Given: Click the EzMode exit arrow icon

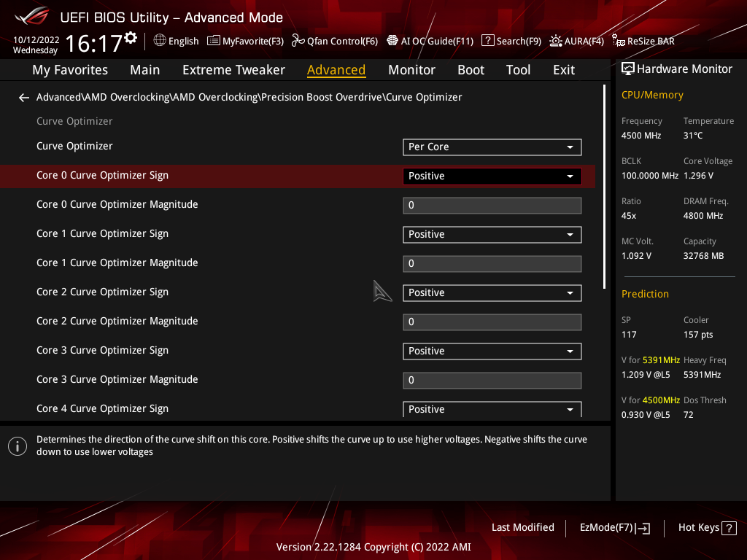Looking at the screenshot, I should 643,528.
